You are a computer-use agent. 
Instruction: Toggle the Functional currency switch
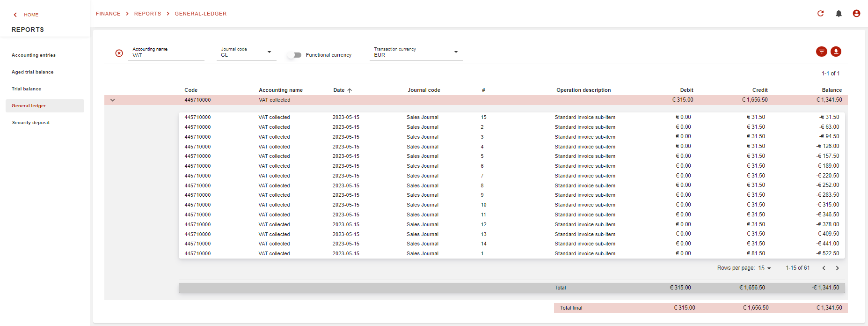tap(294, 55)
